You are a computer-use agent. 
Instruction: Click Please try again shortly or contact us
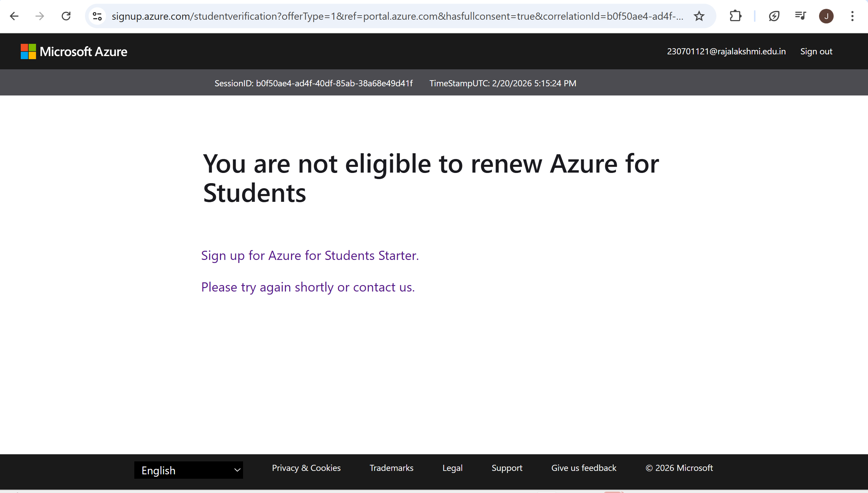pyautogui.click(x=308, y=287)
